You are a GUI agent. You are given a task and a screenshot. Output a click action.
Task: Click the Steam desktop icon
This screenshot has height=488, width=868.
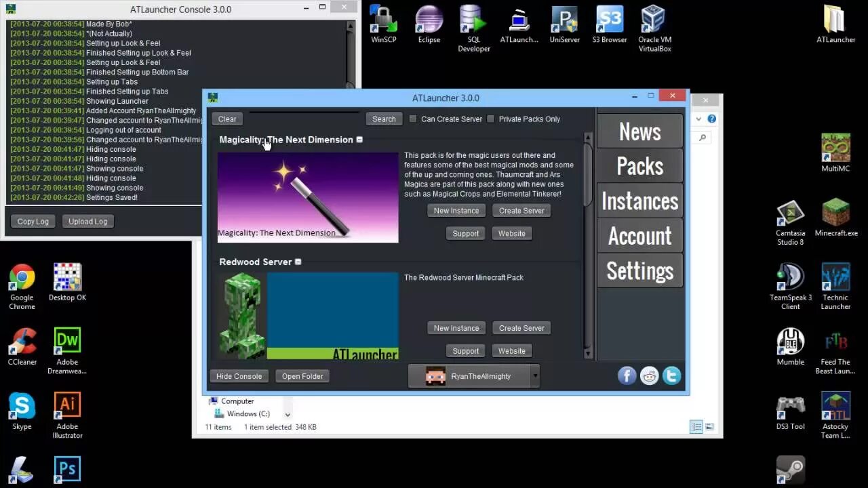pos(790,469)
